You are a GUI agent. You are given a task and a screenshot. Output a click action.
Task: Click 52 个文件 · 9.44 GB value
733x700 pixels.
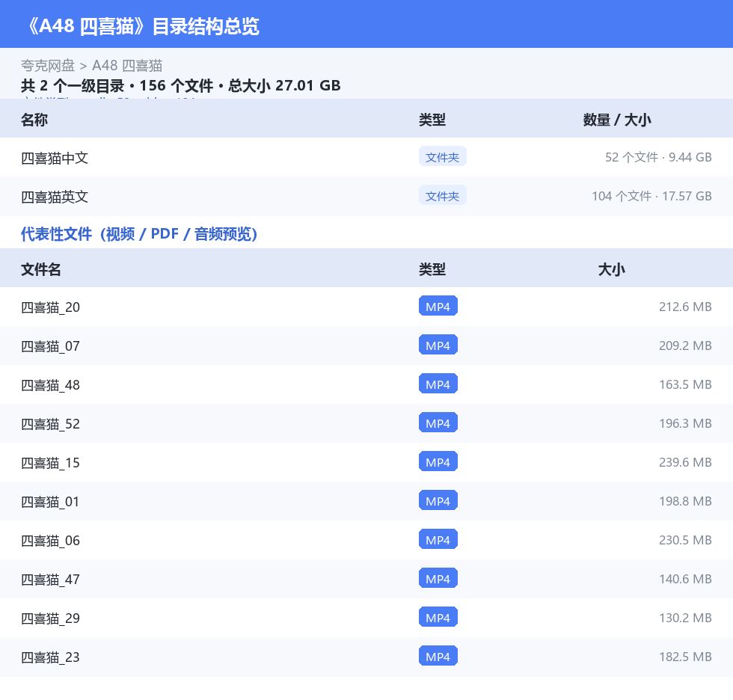tap(658, 157)
